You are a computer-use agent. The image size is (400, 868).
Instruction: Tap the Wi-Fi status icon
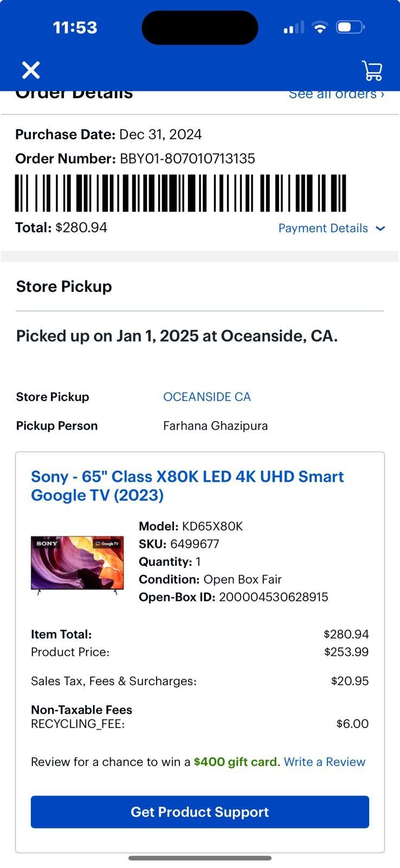(x=320, y=28)
